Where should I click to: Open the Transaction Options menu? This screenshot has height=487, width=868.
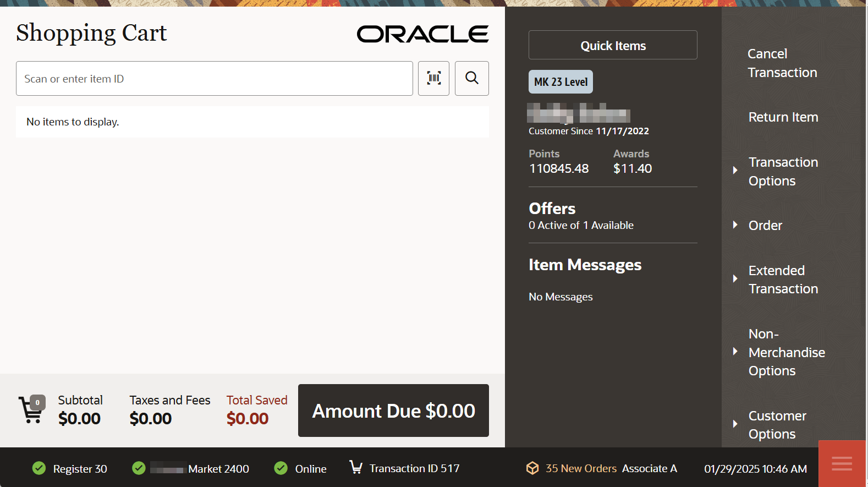pyautogui.click(x=783, y=172)
